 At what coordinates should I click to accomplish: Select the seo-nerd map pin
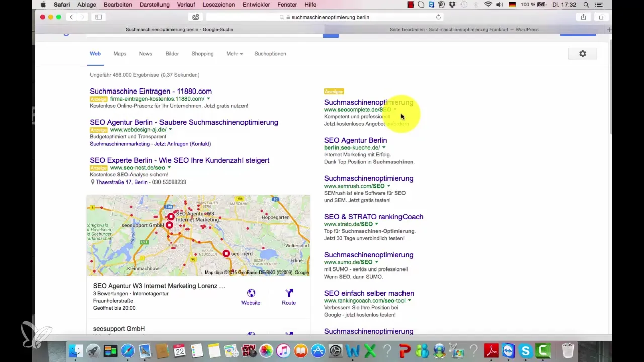(x=226, y=254)
